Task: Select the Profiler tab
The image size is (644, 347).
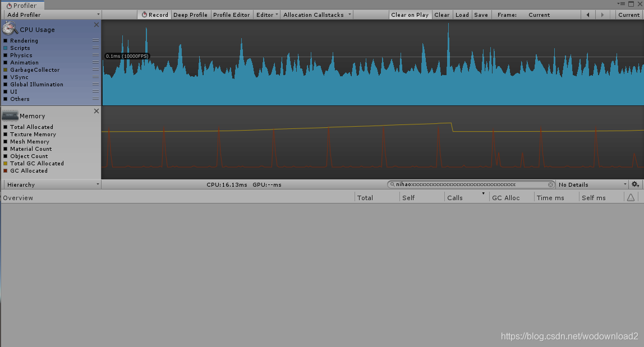Action: point(22,6)
